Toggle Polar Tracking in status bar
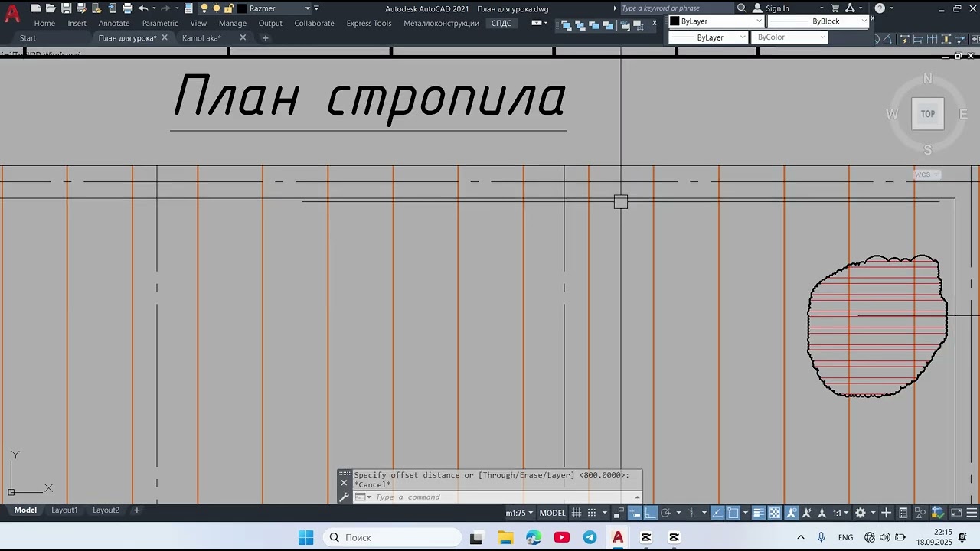This screenshot has width=980, height=551. coord(665,513)
